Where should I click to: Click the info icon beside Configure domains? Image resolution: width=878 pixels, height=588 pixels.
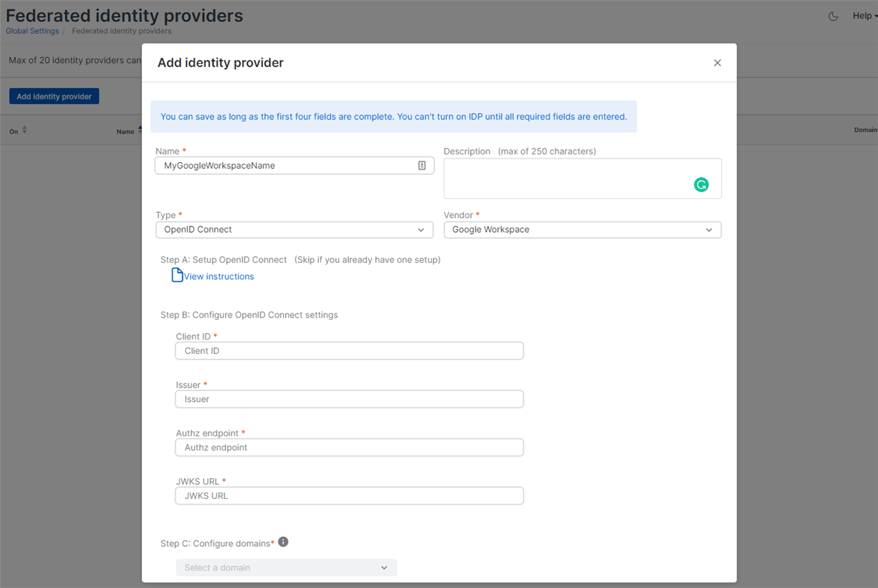pyautogui.click(x=283, y=542)
